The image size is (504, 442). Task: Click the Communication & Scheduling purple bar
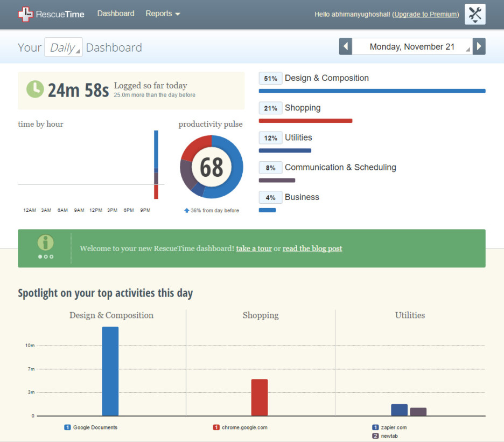[x=277, y=180]
